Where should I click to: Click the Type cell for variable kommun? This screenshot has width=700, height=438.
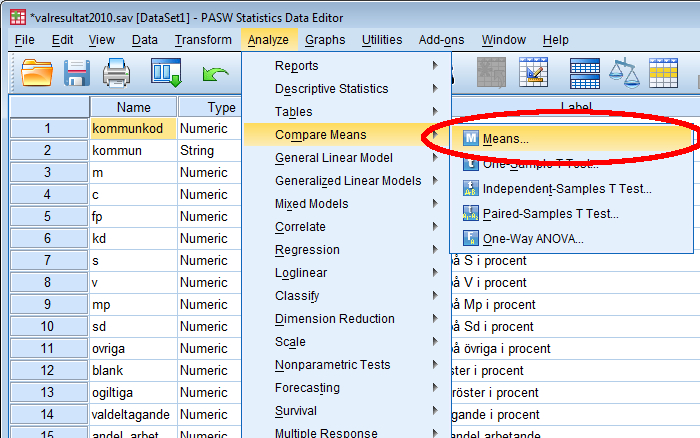[x=208, y=151]
